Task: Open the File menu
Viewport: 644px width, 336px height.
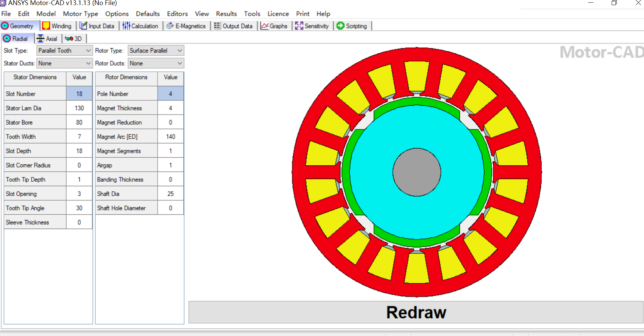Action: point(6,14)
